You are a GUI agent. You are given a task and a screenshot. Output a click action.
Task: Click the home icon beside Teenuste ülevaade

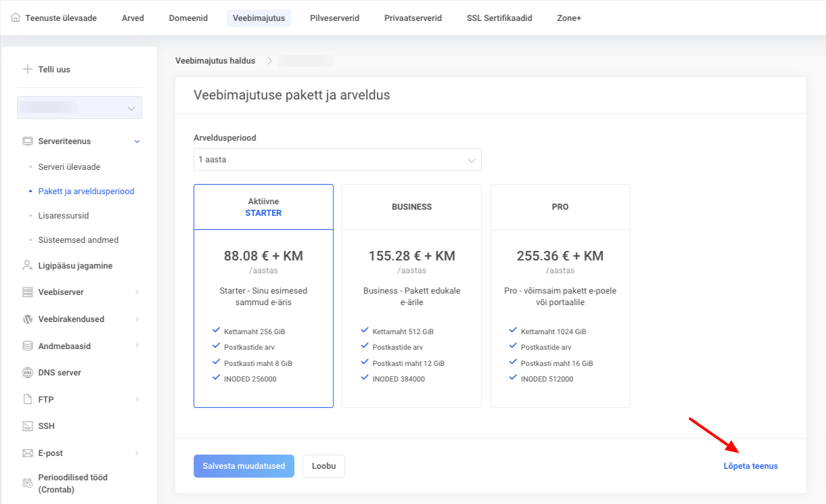(16, 18)
